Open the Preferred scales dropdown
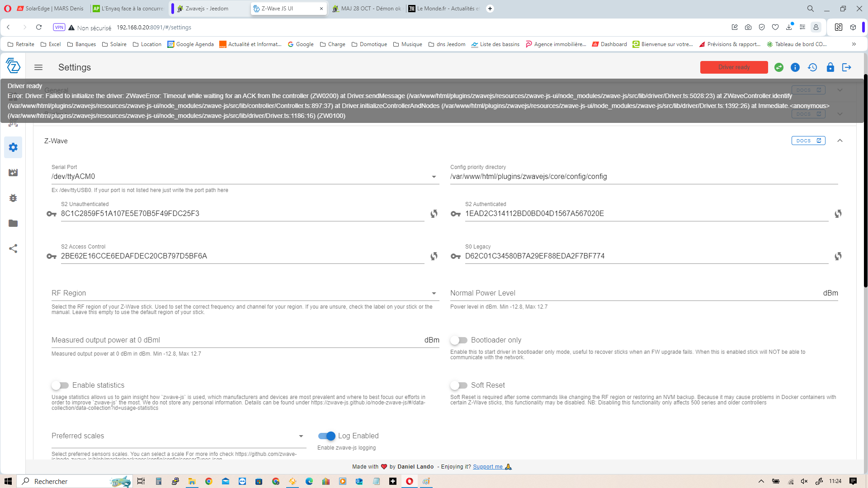The height and width of the screenshot is (488, 868). pos(301,436)
